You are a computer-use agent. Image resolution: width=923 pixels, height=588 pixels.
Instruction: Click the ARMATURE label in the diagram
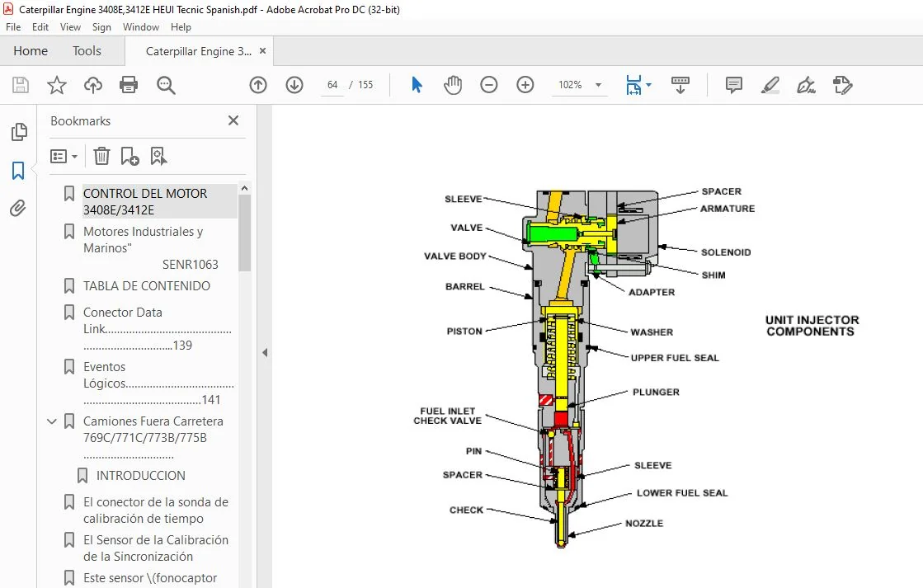(x=728, y=209)
